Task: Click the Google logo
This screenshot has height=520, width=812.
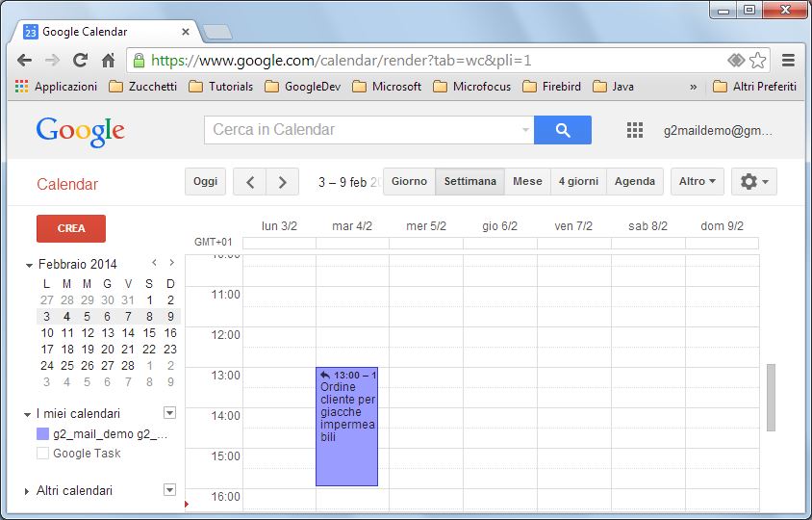Action: [x=80, y=131]
